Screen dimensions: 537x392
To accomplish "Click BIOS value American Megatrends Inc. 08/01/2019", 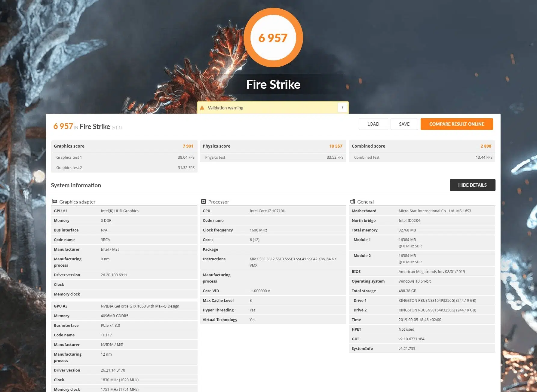I will coord(432,271).
